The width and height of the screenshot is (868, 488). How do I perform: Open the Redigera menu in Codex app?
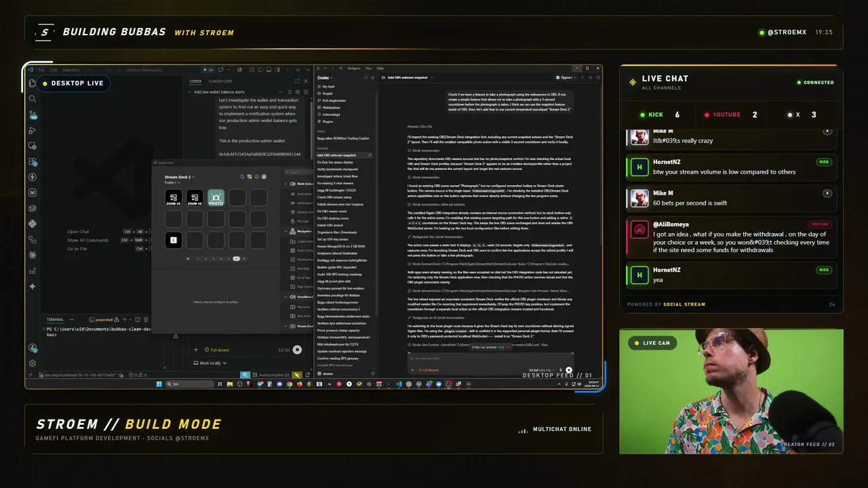click(354, 68)
